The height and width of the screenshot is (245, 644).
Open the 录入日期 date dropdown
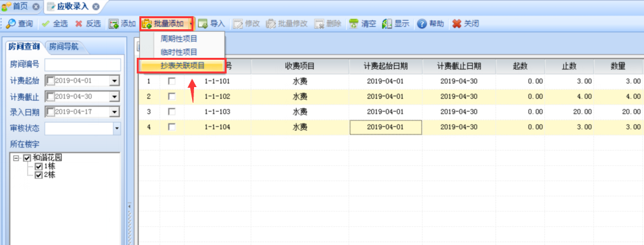click(114, 112)
